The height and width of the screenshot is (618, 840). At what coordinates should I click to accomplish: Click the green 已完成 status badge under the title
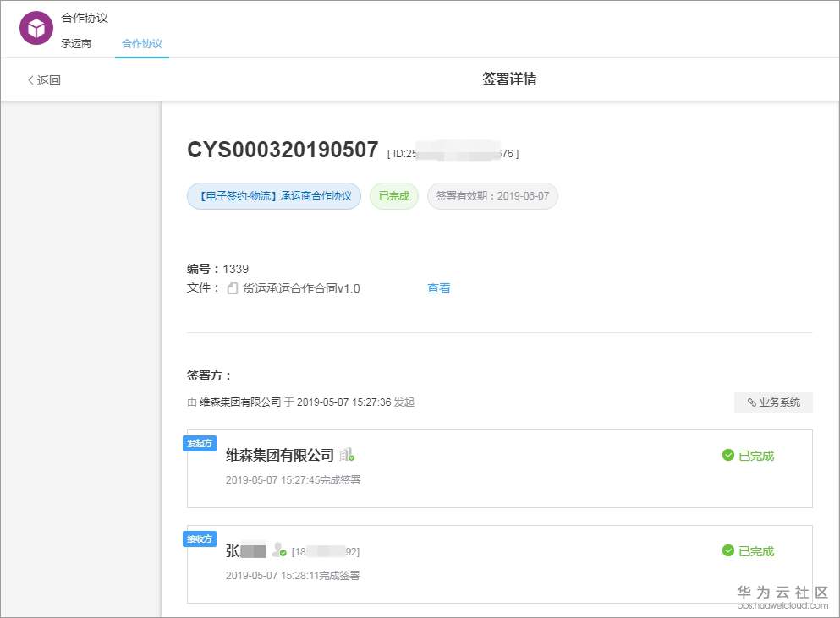pyautogui.click(x=393, y=196)
